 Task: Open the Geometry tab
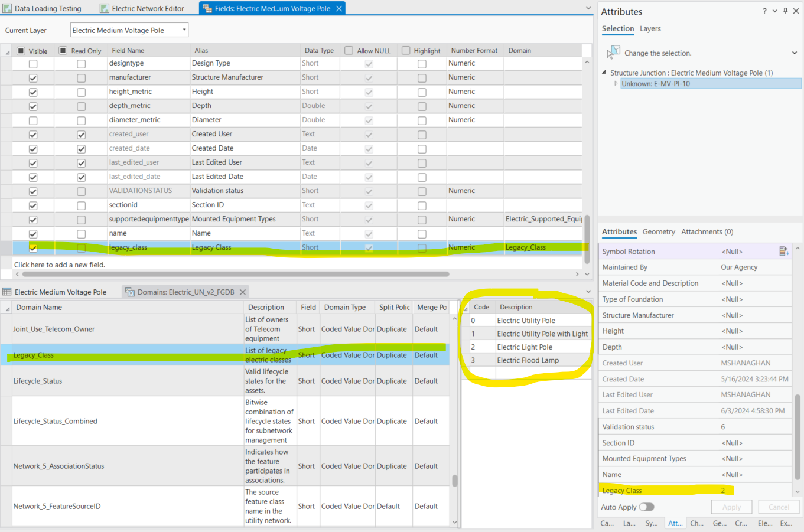pos(658,231)
